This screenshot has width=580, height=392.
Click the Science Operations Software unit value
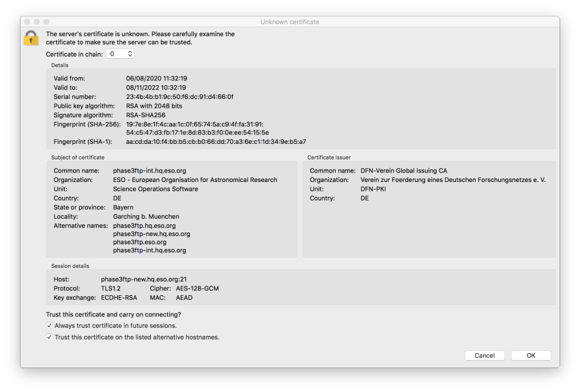(156, 189)
